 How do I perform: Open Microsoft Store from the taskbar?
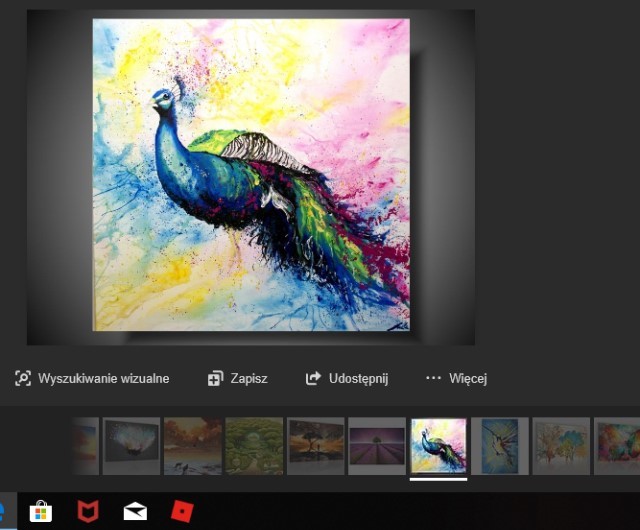[40, 512]
